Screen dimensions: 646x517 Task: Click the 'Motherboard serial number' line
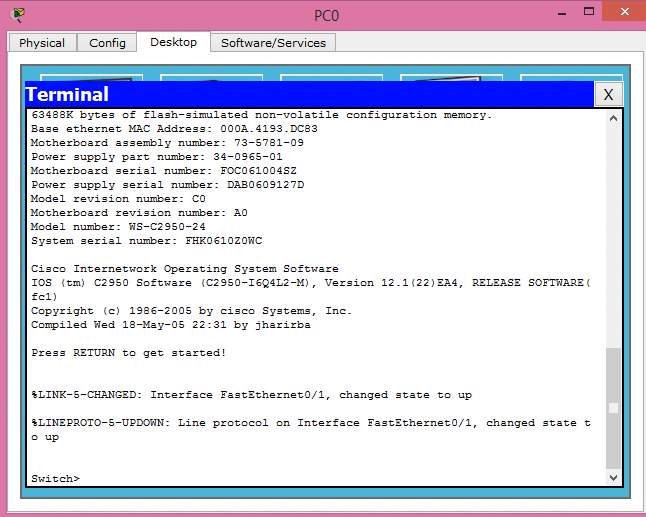click(164, 171)
